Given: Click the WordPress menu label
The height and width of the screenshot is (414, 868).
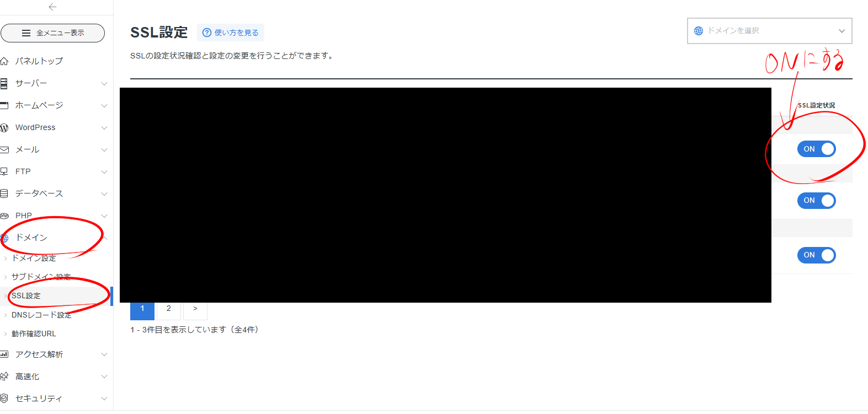Looking at the screenshot, I should point(35,127).
